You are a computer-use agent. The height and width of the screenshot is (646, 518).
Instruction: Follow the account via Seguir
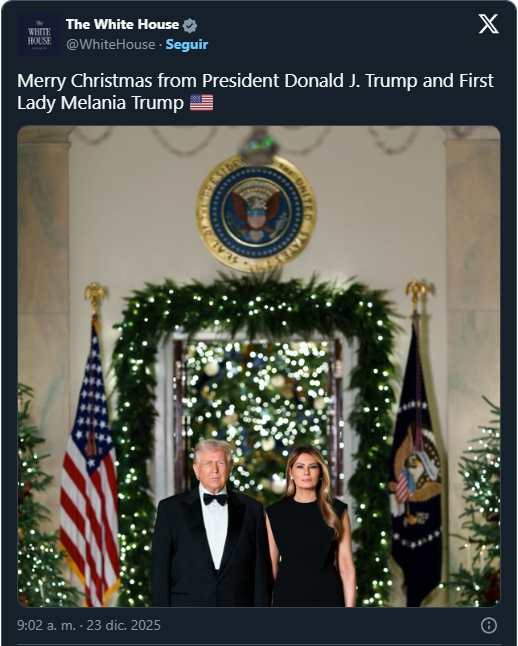(187, 44)
